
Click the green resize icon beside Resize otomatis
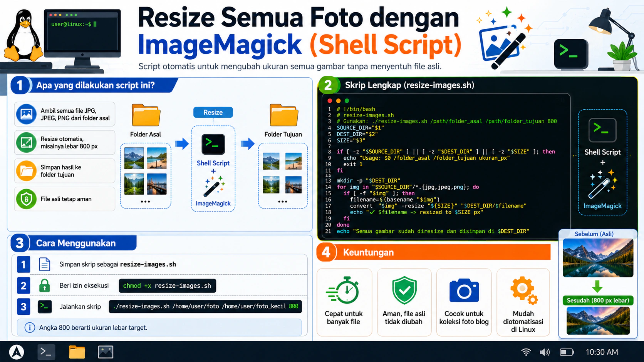(26, 142)
